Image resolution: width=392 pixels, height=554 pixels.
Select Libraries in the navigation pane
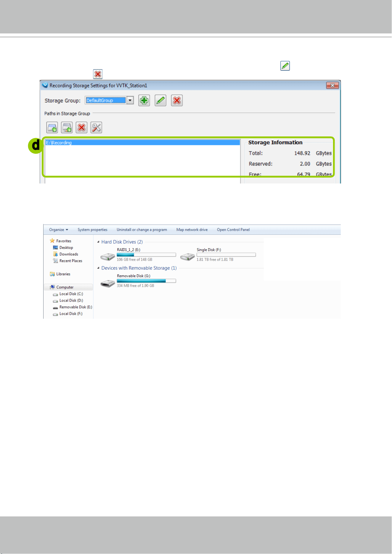[63, 274]
